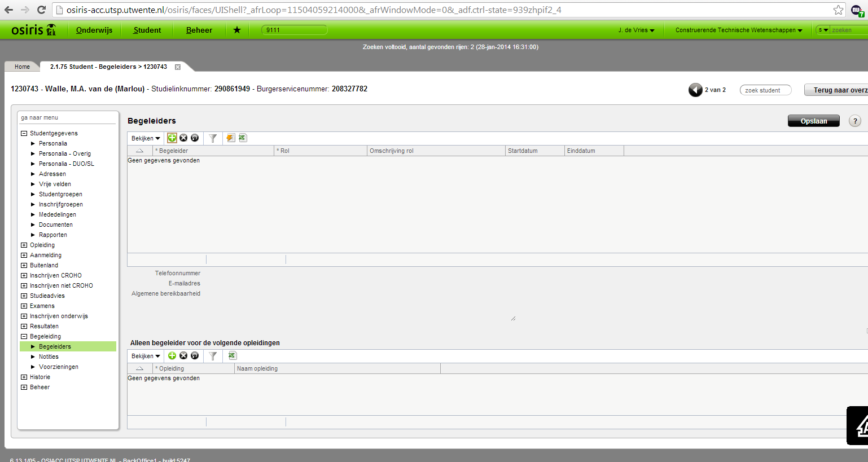Image resolution: width=868 pixels, height=462 pixels.
Task: Open Beheer menu in top bar
Action: pyautogui.click(x=199, y=30)
